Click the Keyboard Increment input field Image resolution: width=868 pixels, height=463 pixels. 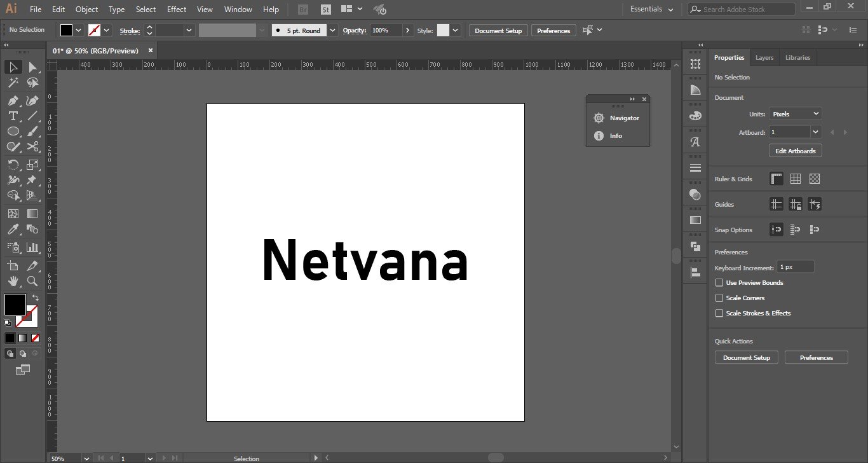click(x=795, y=267)
